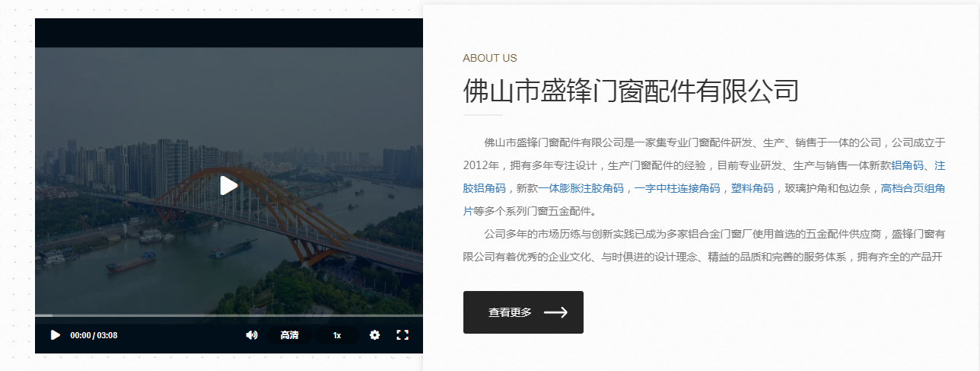Open video settings gear icon
Image resolution: width=980 pixels, height=371 pixels.
click(374, 335)
